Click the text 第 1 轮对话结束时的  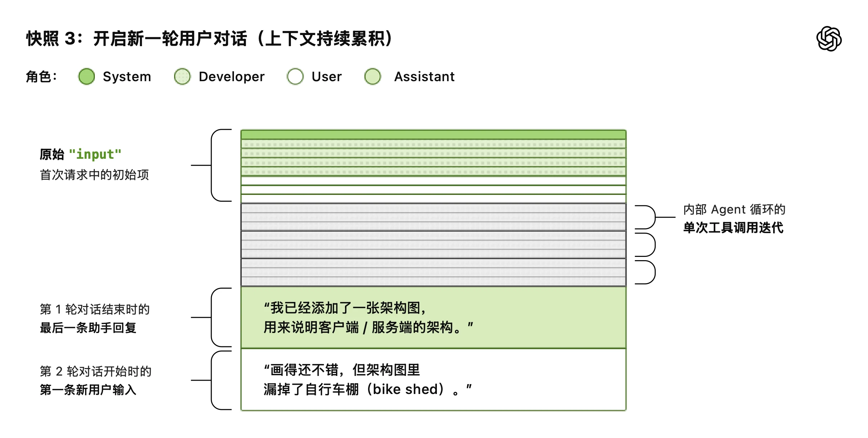tap(95, 309)
